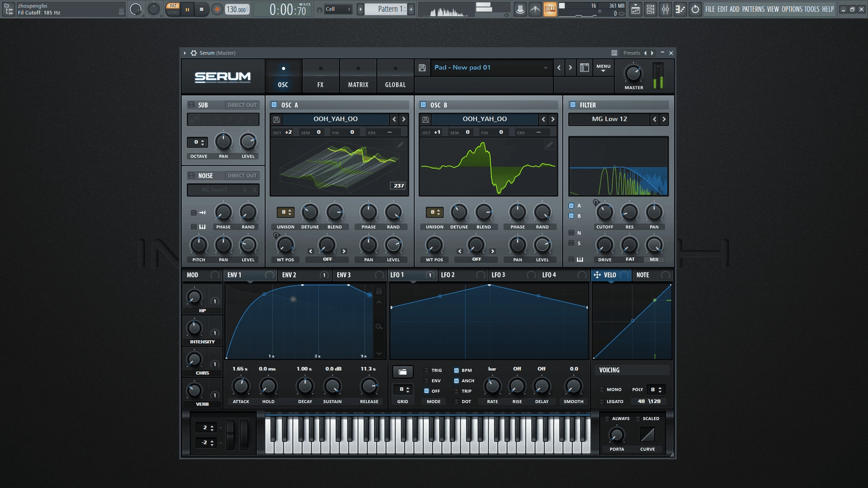Click the envelope zoom magnifier icon
This screenshot has height=488, width=868.
(x=379, y=326)
